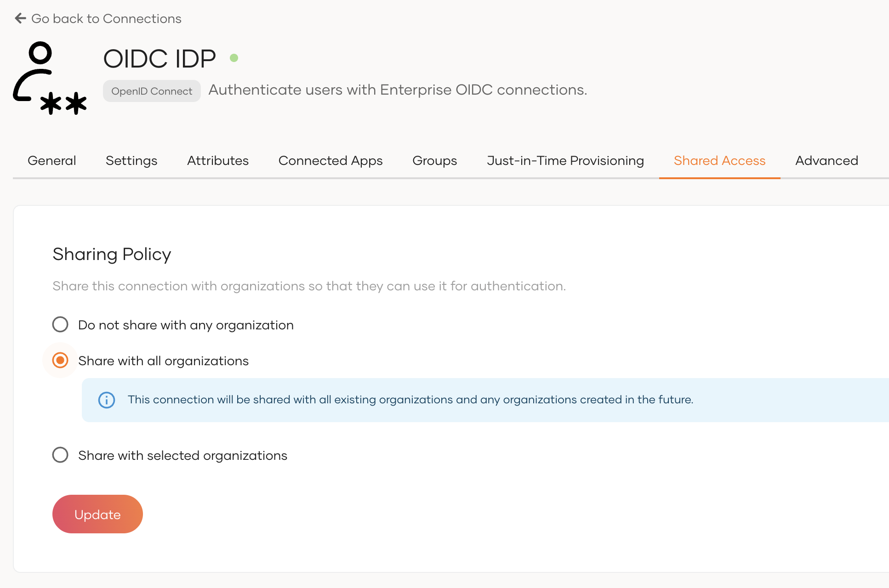Viewport: 889px width, 588px height.
Task: Go to the Connected Apps tab
Action: click(331, 161)
